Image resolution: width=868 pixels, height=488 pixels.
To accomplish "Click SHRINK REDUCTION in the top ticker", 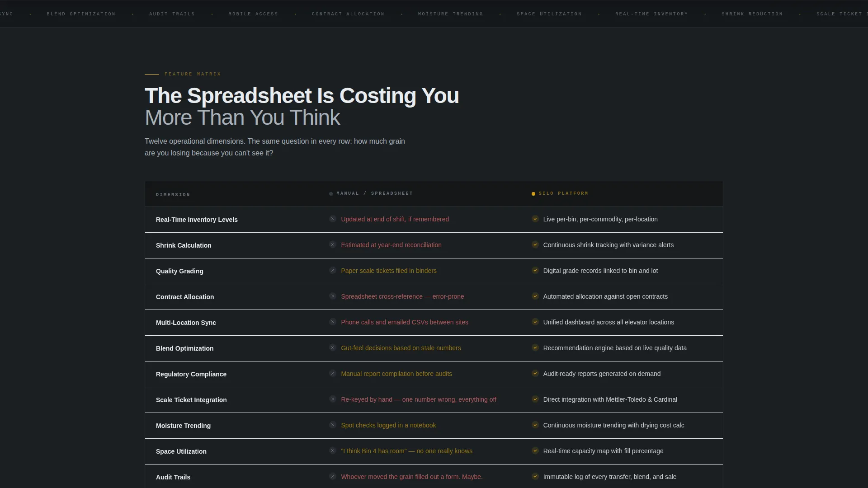I will tap(752, 14).
